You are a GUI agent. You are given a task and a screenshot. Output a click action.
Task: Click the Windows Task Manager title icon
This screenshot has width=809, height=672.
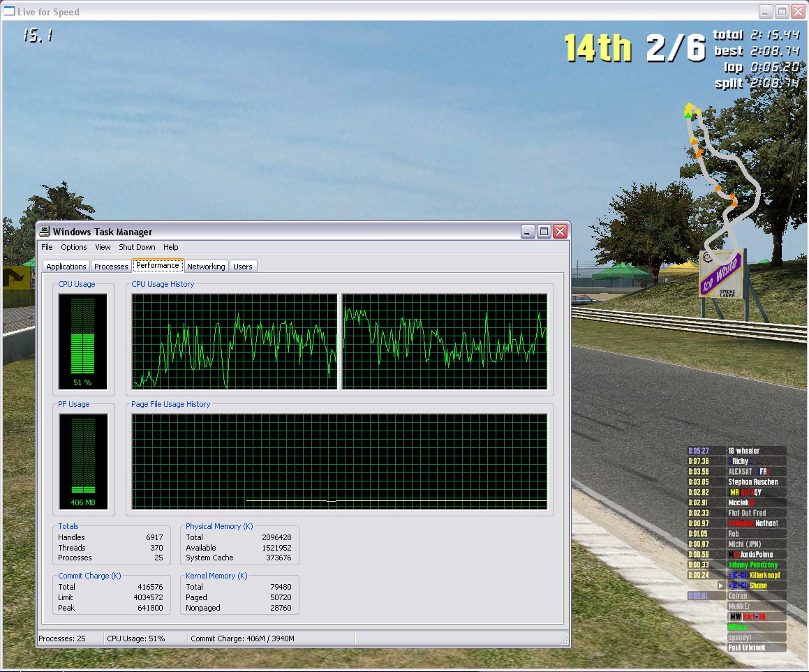pyautogui.click(x=45, y=232)
